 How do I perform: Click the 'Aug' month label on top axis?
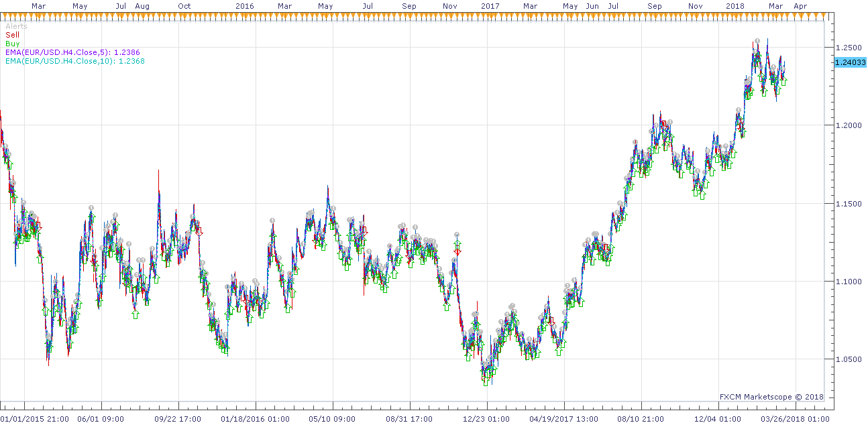tap(142, 6)
